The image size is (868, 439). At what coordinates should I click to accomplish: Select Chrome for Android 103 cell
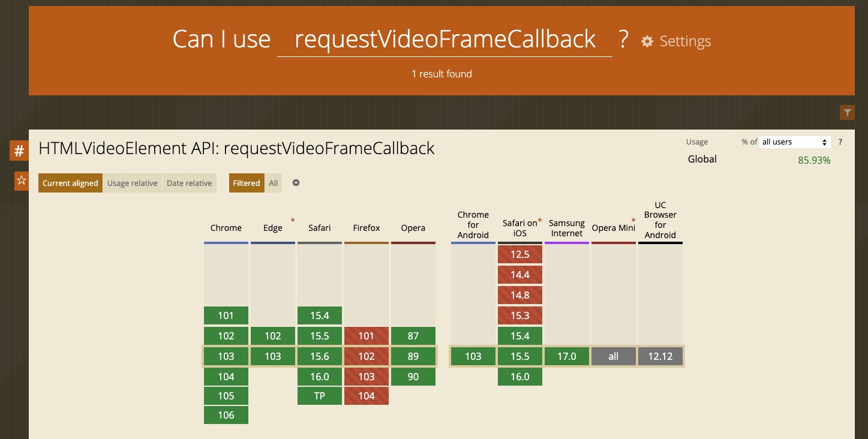click(473, 356)
